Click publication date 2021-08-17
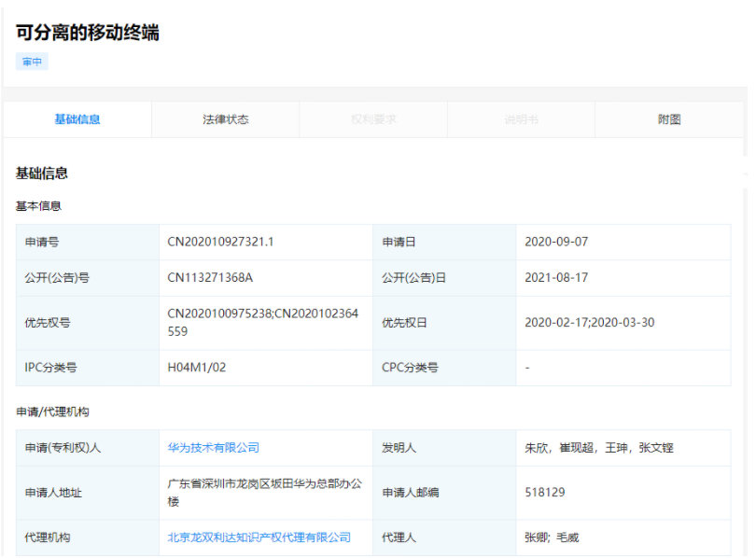This screenshot has height=558, width=756. click(x=556, y=278)
